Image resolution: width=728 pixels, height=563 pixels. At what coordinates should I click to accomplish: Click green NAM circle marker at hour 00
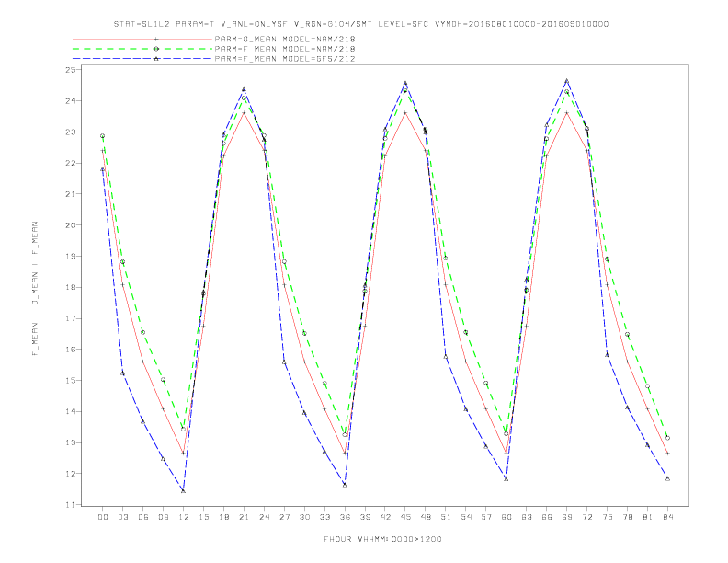(103, 135)
